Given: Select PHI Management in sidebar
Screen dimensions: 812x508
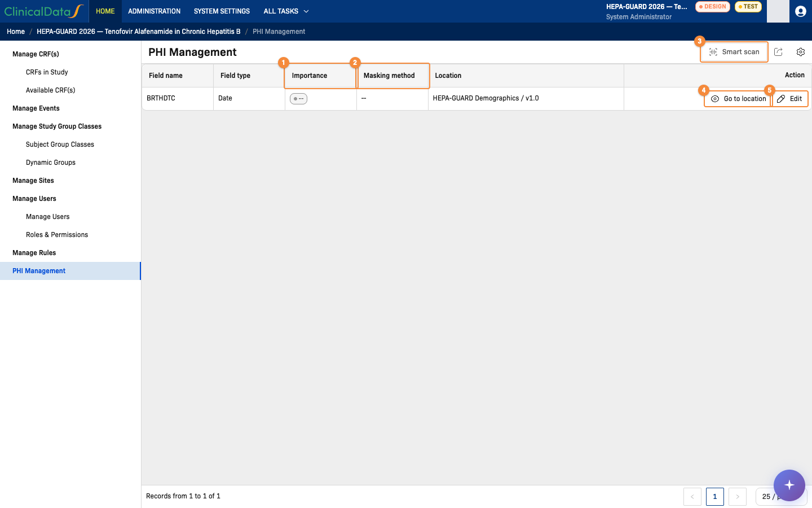Looking at the screenshot, I should tap(70, 271).
